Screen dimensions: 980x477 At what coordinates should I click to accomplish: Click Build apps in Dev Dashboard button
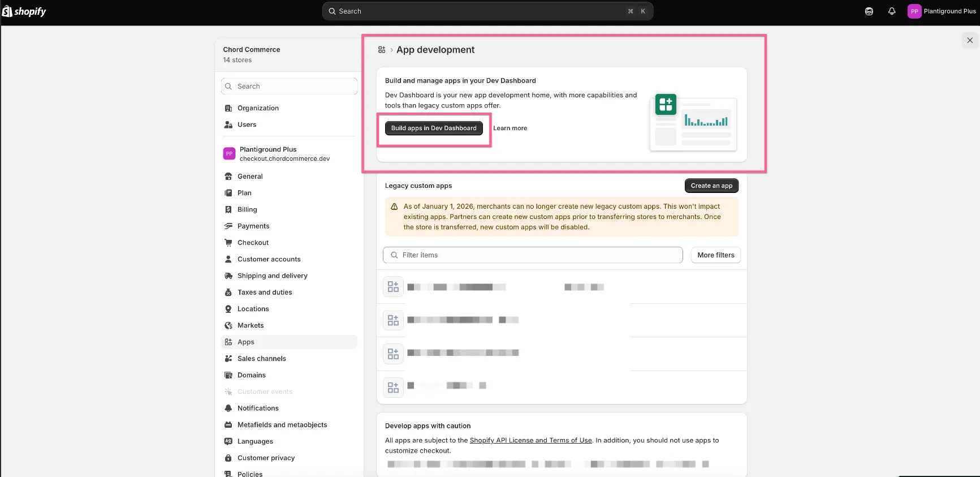(x=434, y=128)
